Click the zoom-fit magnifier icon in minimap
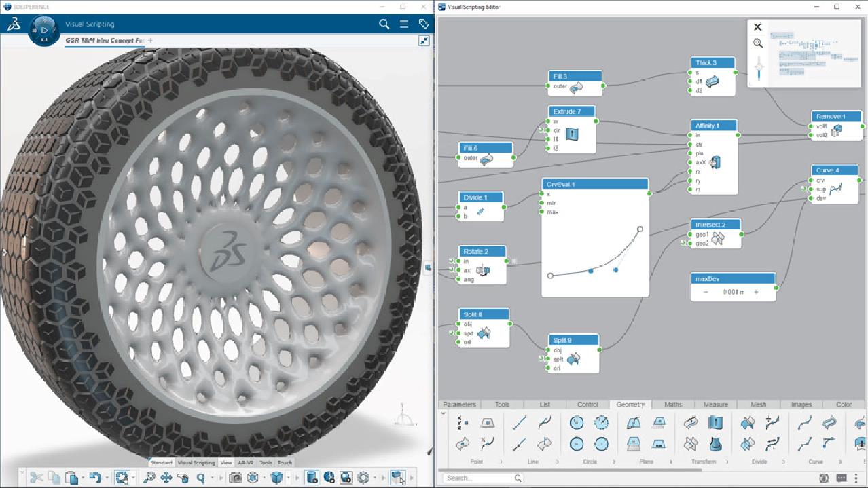This screenshot has height=488, width=868. 758,43
